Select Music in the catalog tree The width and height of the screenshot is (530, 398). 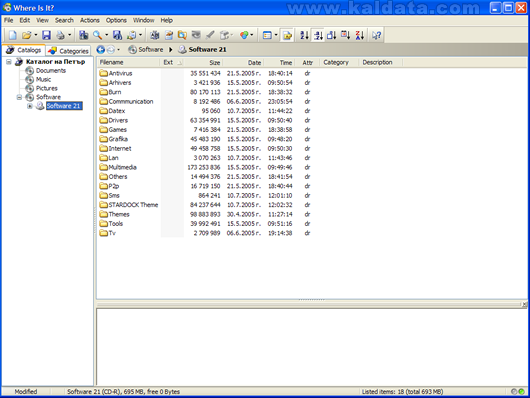tap(43, 79)
